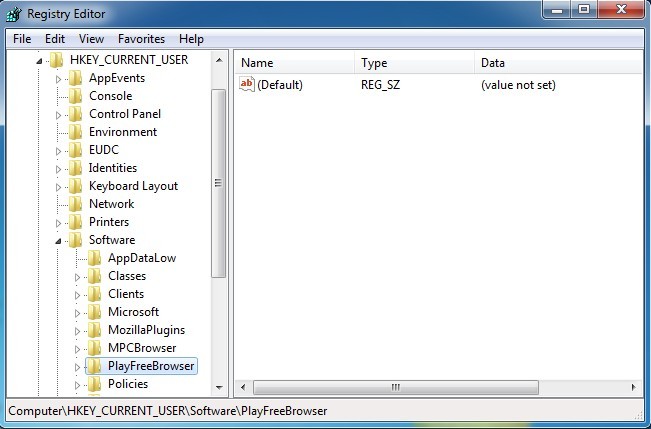Open the View menu
The height and width of the screenshot is (429, 651).
point(91,39)
